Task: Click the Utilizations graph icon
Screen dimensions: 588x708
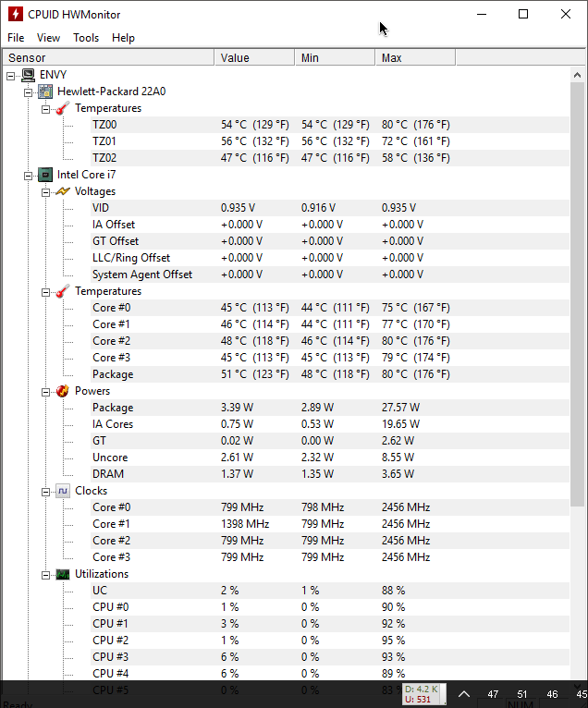Action: 63,574
